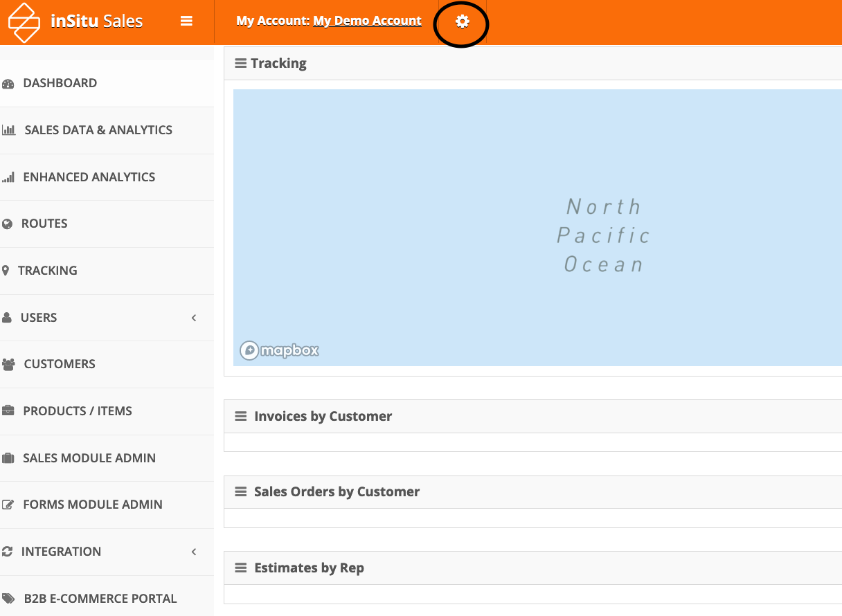Image resolution: width=842 pixels, height=616 pixels.
Task: Click the Sales Data & Analytics chart icon
Action: [x=9, y=130]
